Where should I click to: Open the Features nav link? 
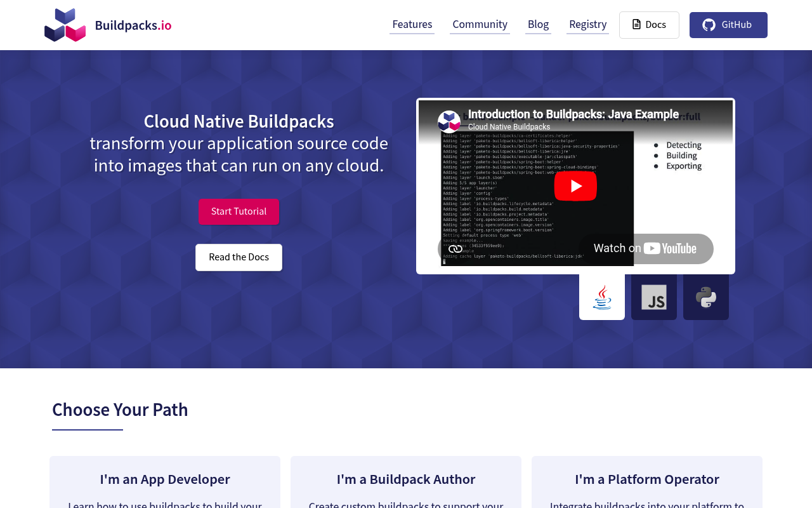pos(412,24)
